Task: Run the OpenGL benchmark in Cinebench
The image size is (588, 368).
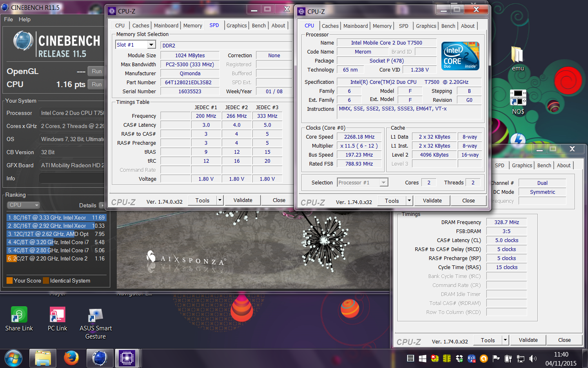Action: click(x=97, y=71)
